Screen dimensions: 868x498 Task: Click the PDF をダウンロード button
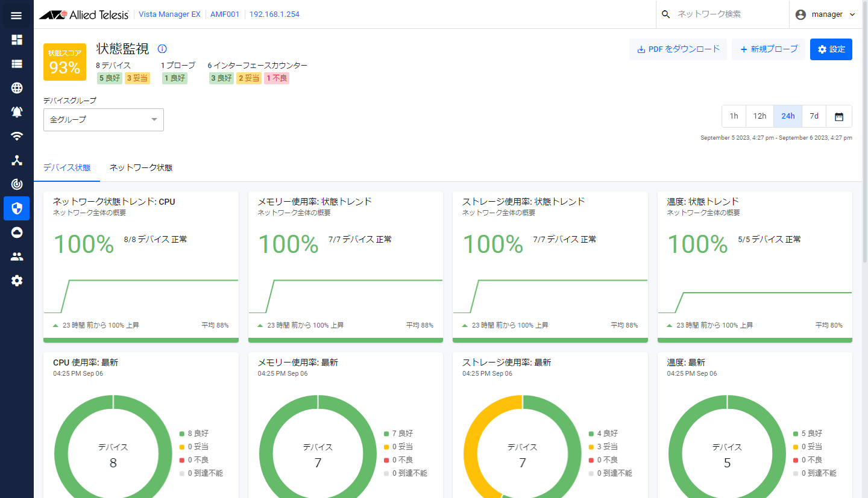click(678, 49)
